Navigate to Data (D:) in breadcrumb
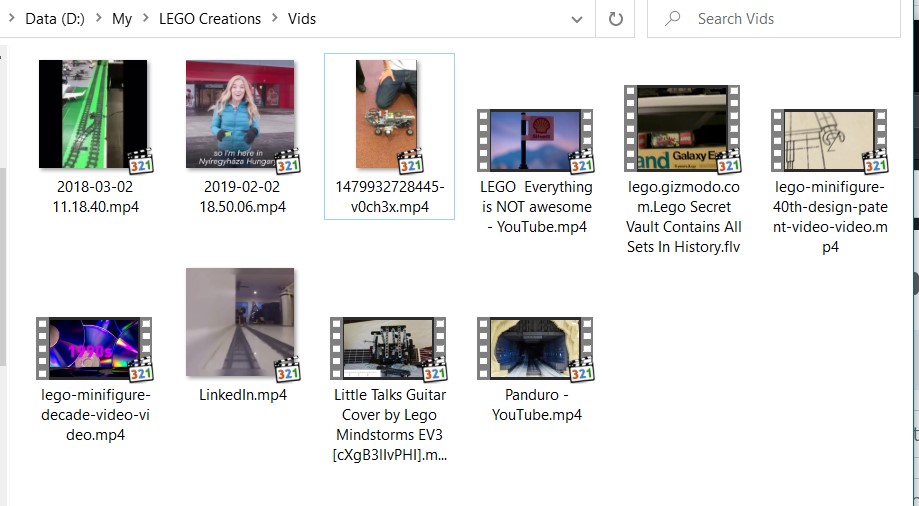This screenshot has width=919, height=506. point(54,19)
